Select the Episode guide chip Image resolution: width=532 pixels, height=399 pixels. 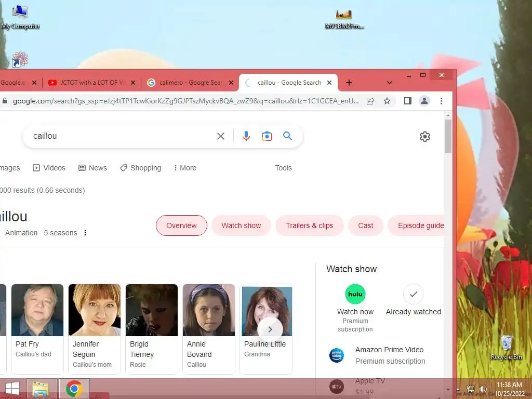(416, 225)
